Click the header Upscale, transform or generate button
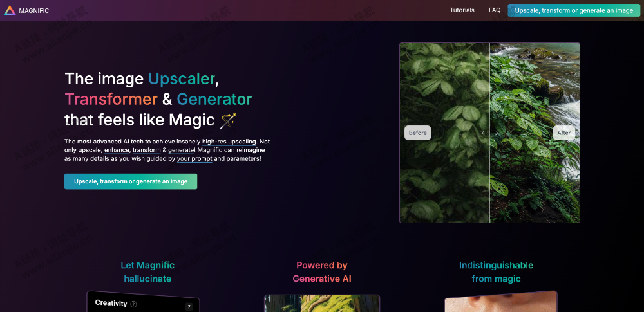This screenshot has width=644, height=312. tap(574, 10)
